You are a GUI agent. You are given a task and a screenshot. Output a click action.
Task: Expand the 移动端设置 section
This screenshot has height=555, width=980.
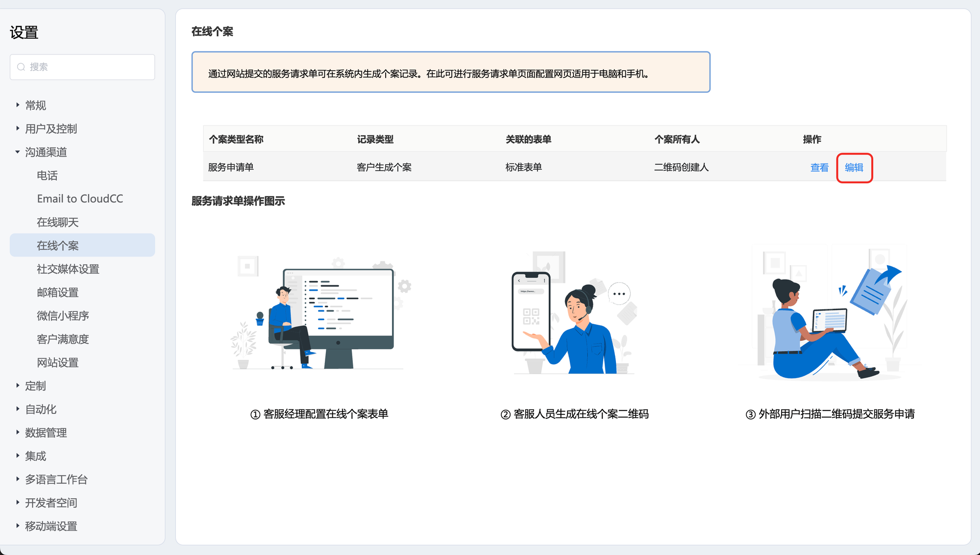tap(51, 526)
